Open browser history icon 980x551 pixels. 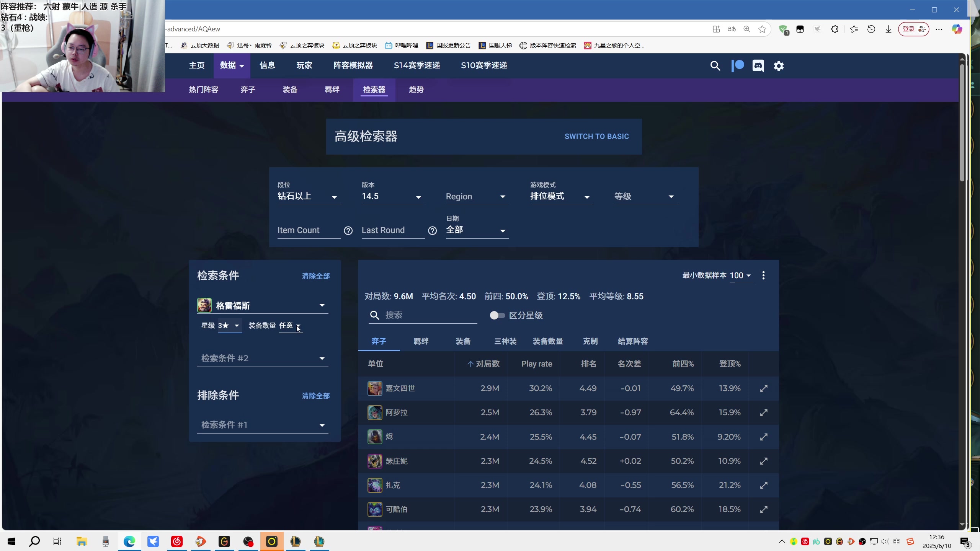(x=871, y=29)
